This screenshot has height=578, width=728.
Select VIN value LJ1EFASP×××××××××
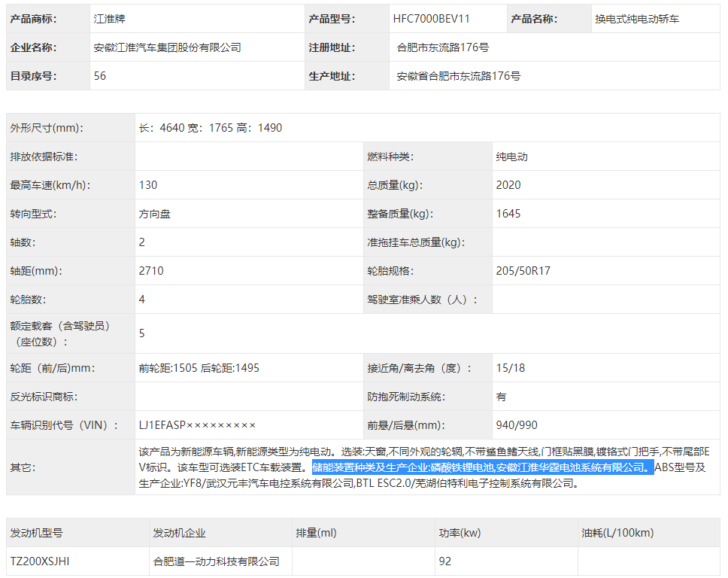tap(197, 425)
